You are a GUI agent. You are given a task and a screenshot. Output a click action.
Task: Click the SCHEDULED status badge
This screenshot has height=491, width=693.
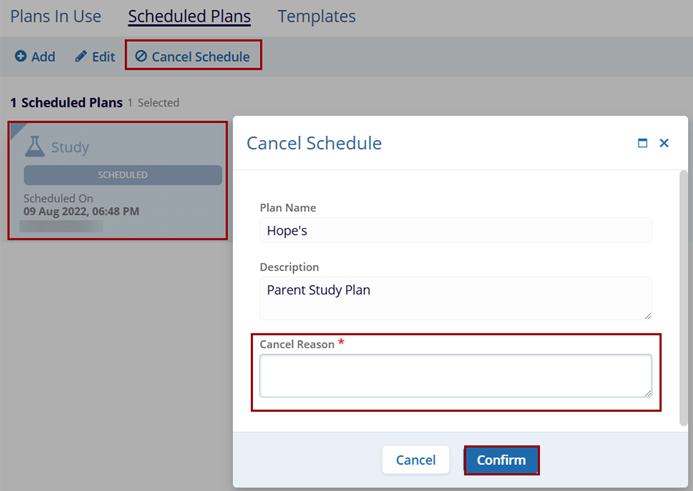click(x=123, y=175)
